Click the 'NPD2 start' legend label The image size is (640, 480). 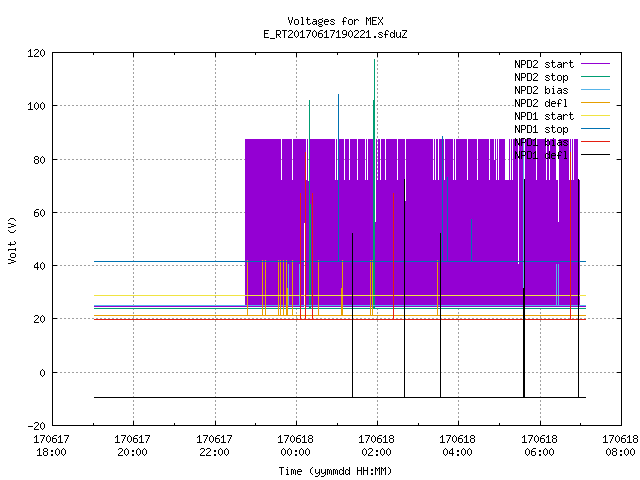point(544,64)
